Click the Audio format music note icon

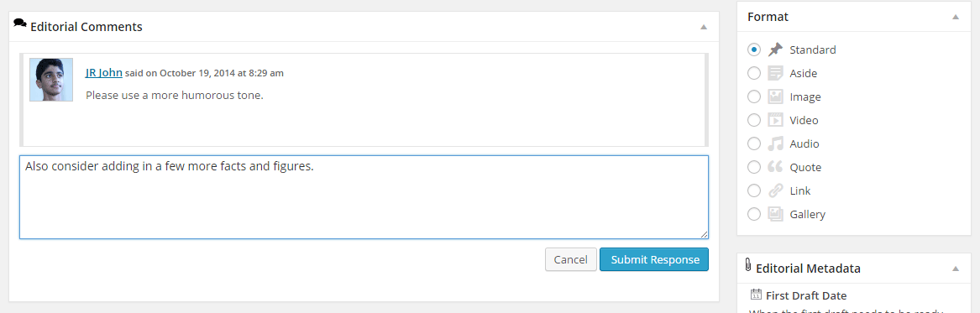click(775, 143)
